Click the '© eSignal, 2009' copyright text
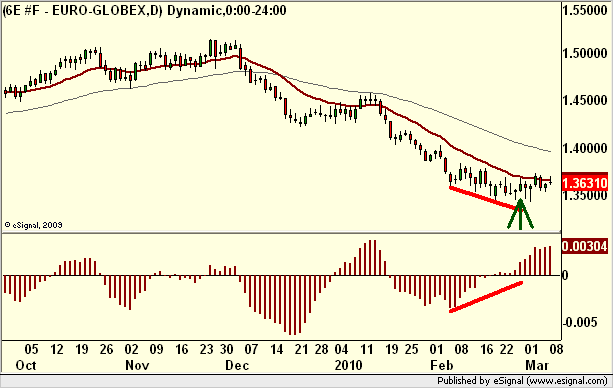The width and height of the screenshot is (613, 388). [x=34, y=225]
